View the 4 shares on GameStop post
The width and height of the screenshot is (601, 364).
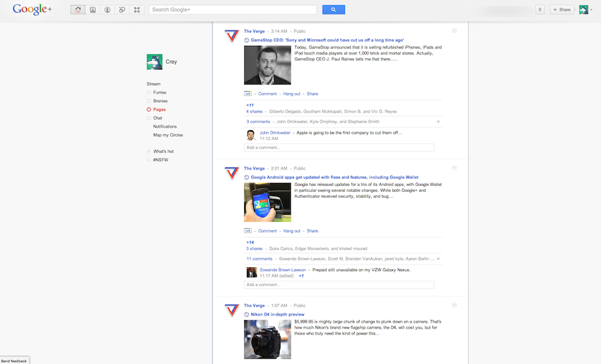click(x=254, y=111)
